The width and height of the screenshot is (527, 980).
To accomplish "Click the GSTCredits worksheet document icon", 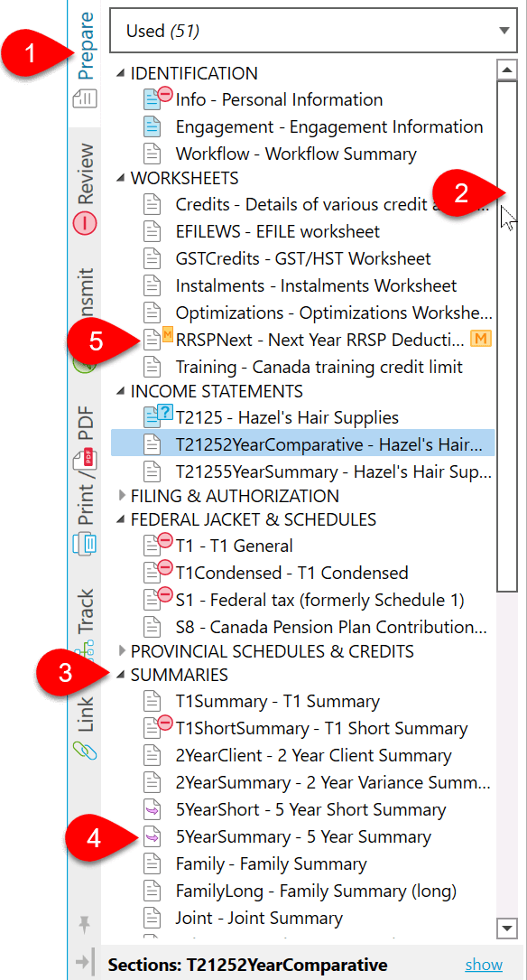I will 153,258.
